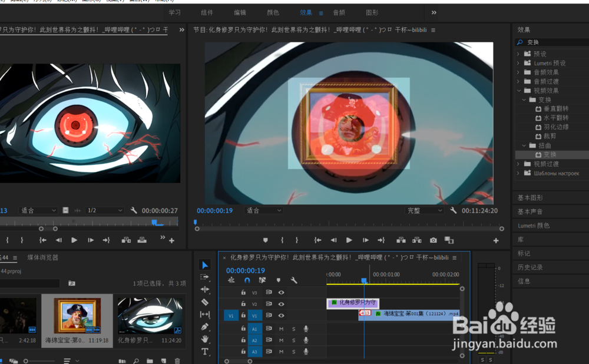Toggle sync lock for track A1
Viewport: 589px width, 364px height.
pyautogui.click(x=269, y=328)
